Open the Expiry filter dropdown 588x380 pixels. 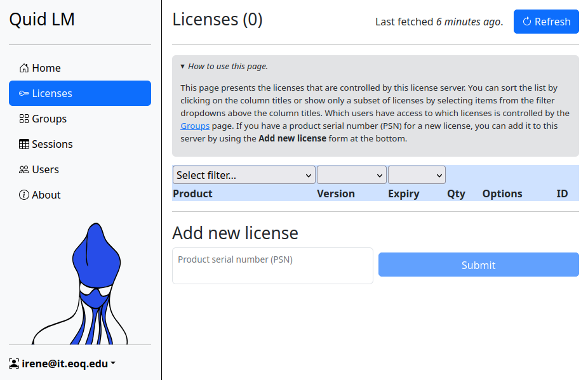pyautogui.click(x=417, y=175)
